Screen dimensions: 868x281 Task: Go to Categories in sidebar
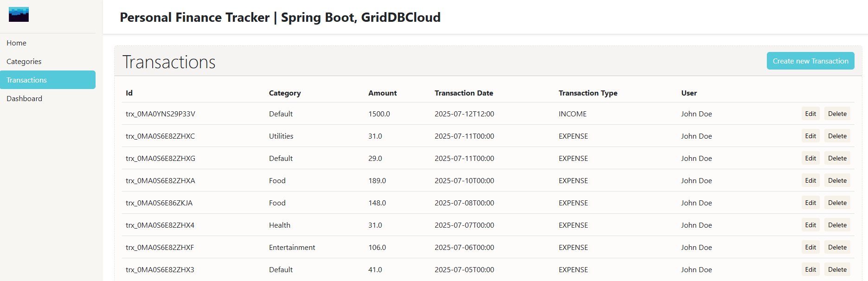[24, 61]
